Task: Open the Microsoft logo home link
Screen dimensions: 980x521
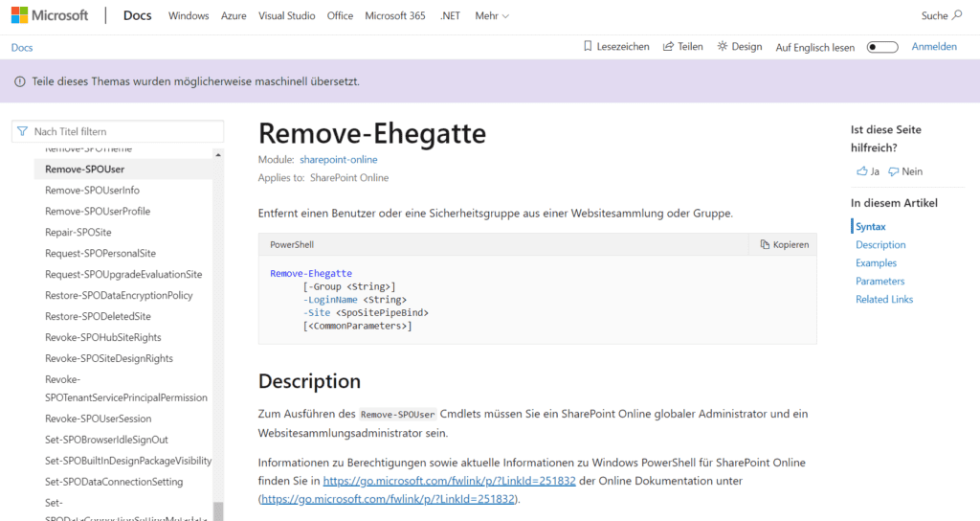Action: 50,15
